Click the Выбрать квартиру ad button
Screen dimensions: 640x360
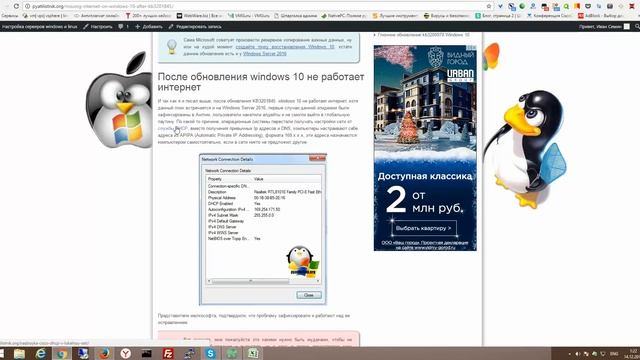[x=424, y=228]
